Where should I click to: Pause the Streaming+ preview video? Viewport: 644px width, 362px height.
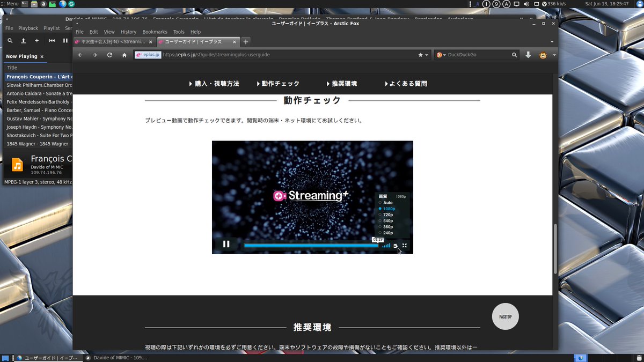click(x=226, y=245)
